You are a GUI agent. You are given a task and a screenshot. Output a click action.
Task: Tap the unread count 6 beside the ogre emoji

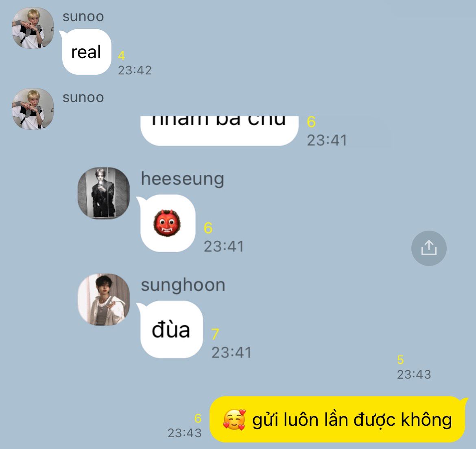[x=208, y=228]
